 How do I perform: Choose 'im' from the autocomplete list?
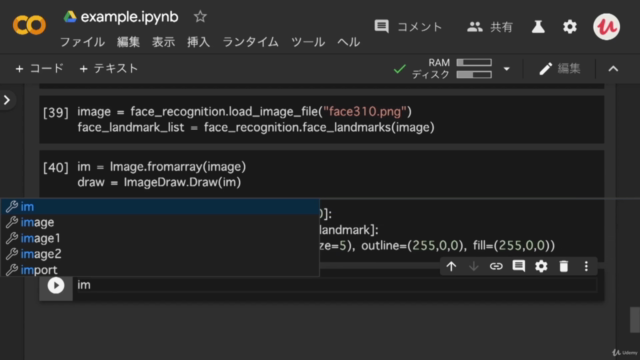[160, 207]
